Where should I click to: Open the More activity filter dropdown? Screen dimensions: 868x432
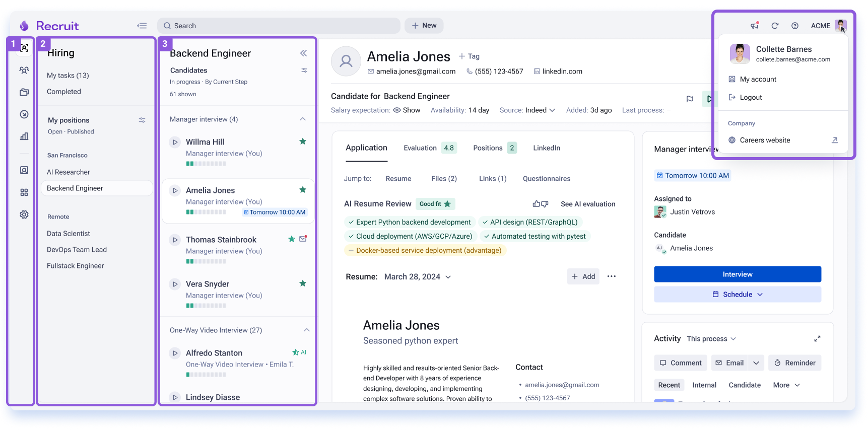[x=786, y=385]
